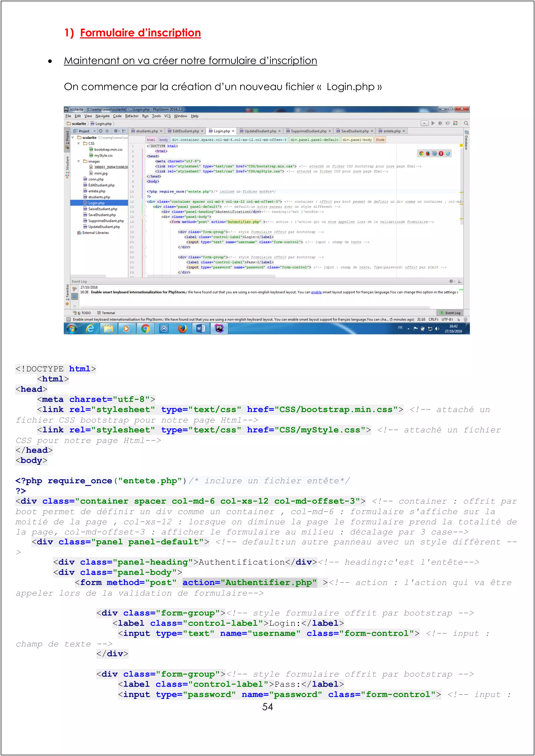Collapse the images folder in project tree
This screenshot has width=535, height=756.
point(78,161)
